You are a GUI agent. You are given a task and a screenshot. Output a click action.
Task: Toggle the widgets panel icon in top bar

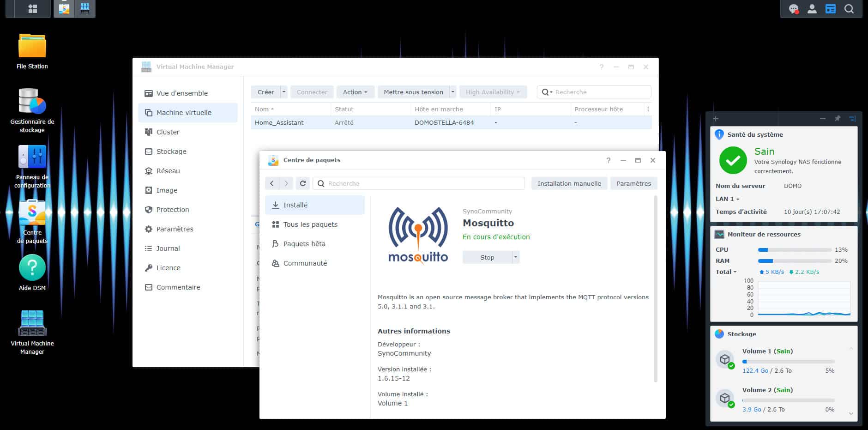pos(831,9)
